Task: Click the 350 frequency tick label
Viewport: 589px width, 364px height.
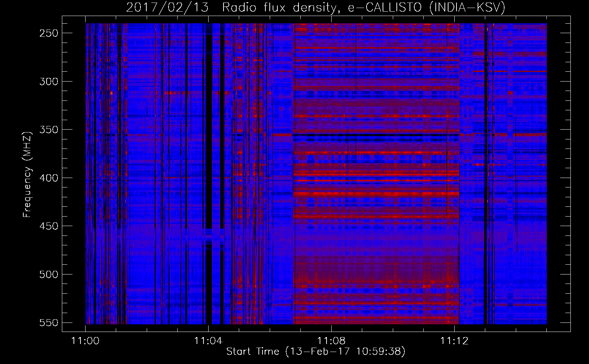Action: click(49, 130)
